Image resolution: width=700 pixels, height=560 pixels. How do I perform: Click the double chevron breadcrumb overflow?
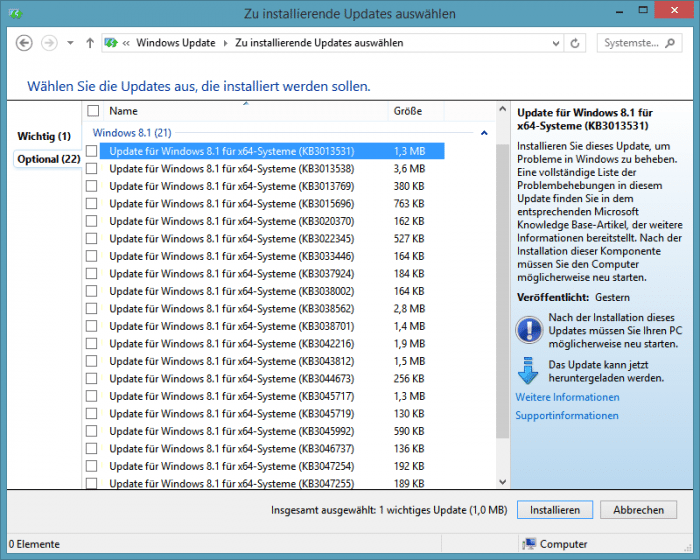point(126,43)
